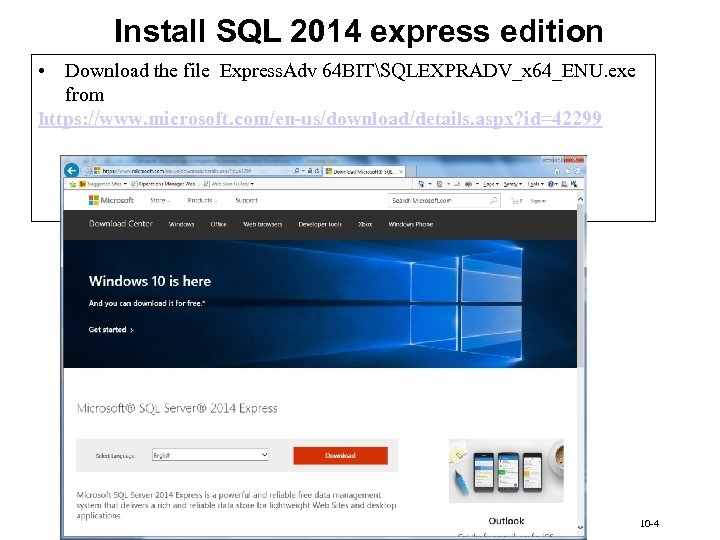Click the Outlook phones promo thumbnail
Image resolution: width=720 pixels, height=540 pixels.
(x=506, y=471)
